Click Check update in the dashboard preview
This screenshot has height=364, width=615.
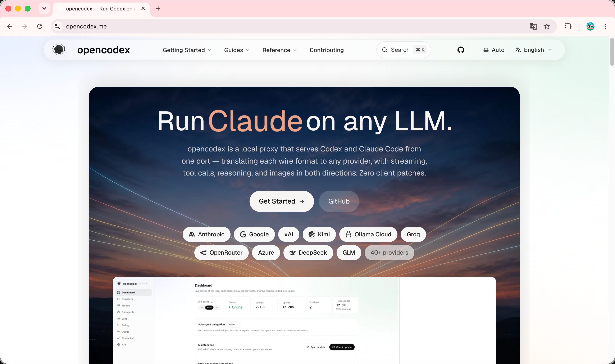pyautogui.click(x=342, y=347)
